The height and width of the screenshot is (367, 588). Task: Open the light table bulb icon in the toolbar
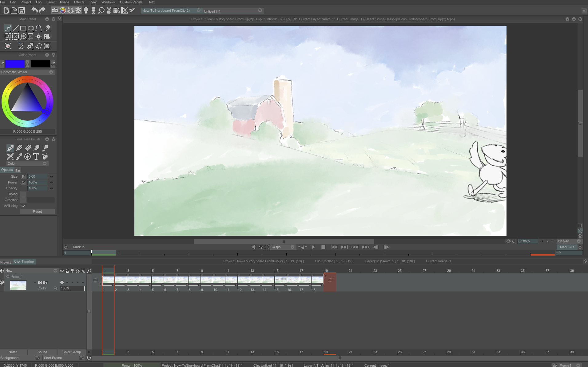(x=86, y=10)
